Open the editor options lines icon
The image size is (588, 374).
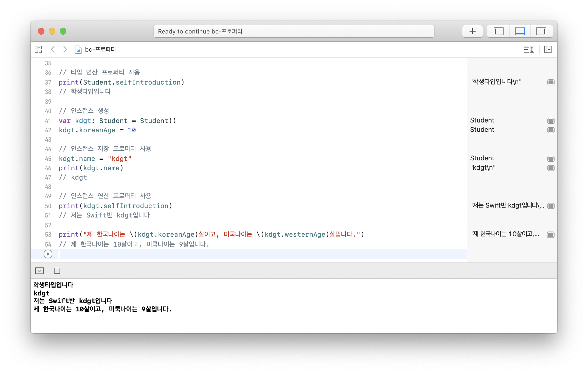coord(529,49)
